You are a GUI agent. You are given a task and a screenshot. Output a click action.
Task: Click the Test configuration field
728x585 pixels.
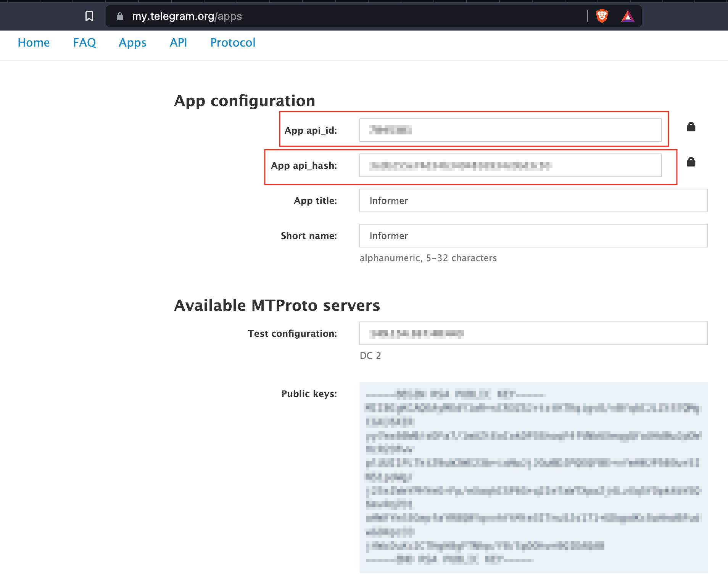pos(533,333)
